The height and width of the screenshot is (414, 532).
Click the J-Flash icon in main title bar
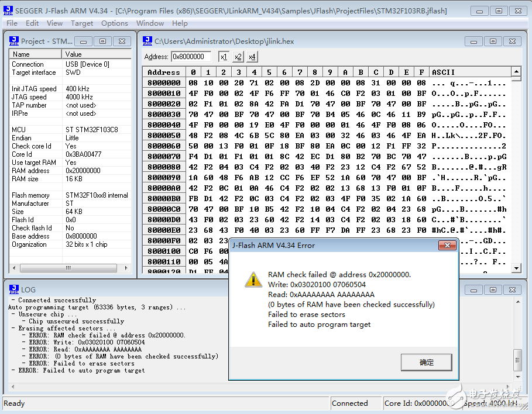(x=8, y=11)
